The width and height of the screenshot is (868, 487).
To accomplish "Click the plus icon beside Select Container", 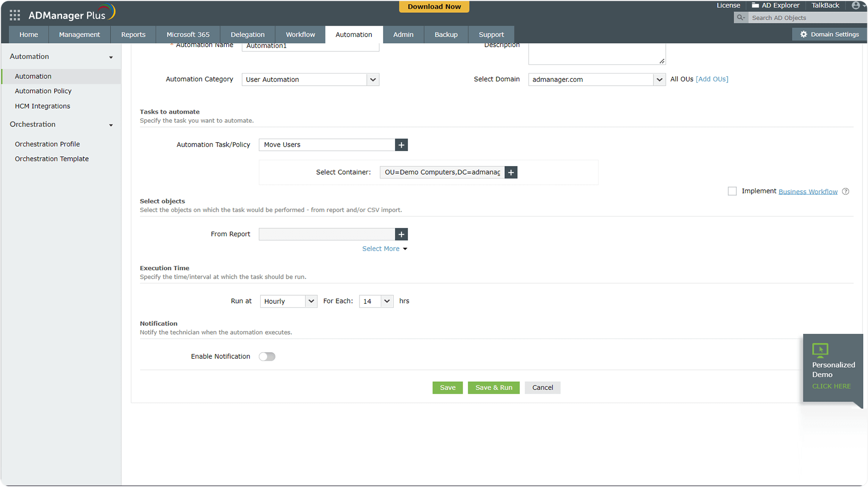I will coord(511,172).
